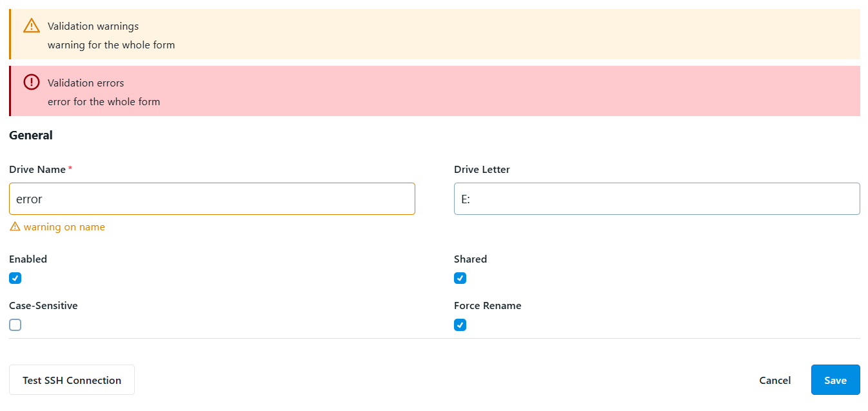Disable the Enabled checkbox
Screen dimensions: 868x411
15,278
